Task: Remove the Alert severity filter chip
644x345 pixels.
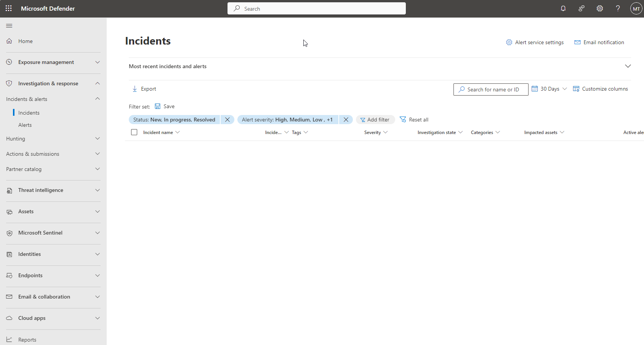Action: click(x=346, y=120)
